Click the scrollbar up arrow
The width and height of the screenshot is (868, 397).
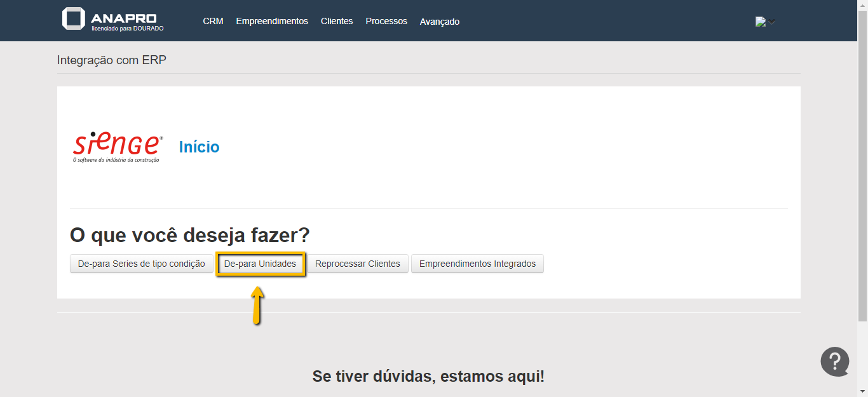tap(862, 5)
